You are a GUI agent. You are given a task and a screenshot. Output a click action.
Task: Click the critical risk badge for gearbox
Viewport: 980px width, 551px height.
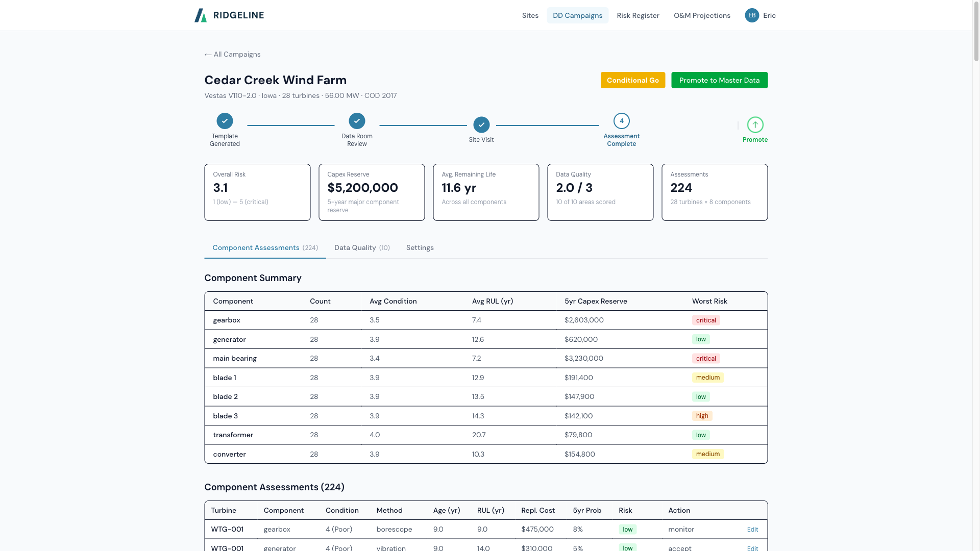[705, 320]
